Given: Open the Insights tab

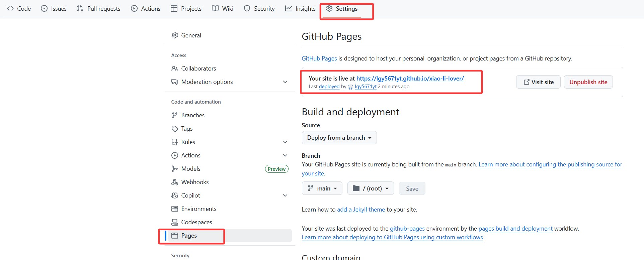Looking at the screenshot, I should 300,9.
